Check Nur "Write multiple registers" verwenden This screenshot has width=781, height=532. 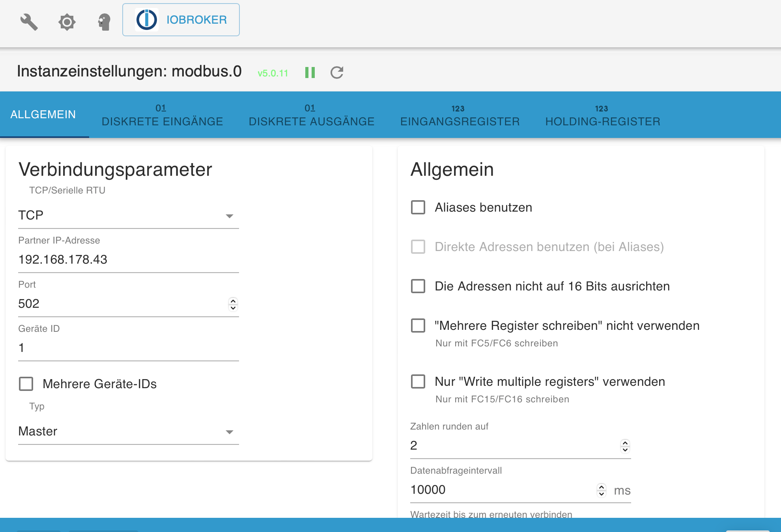coord(418,381)
